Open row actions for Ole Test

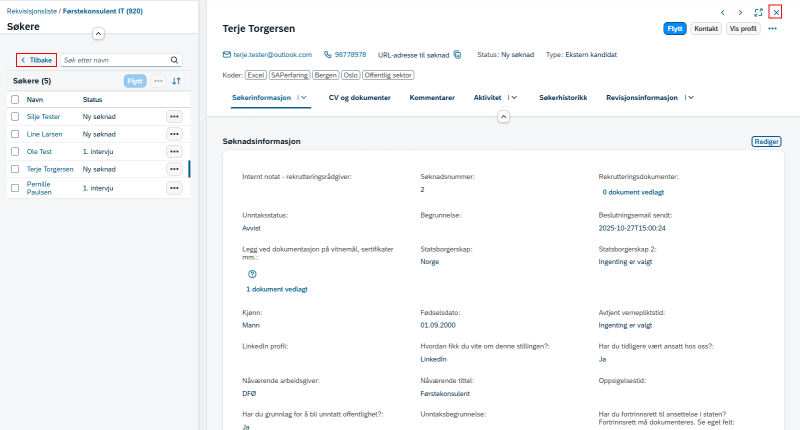[174, 151]
